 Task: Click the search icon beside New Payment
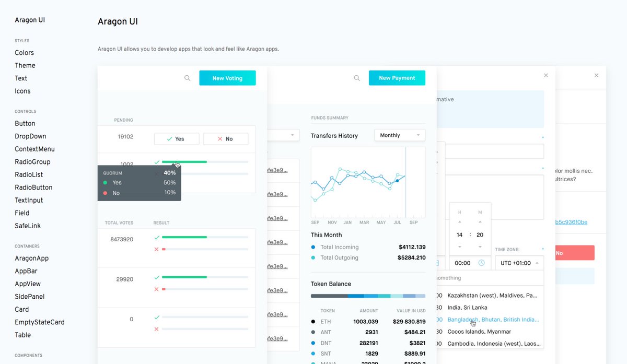tap(357, 78)
